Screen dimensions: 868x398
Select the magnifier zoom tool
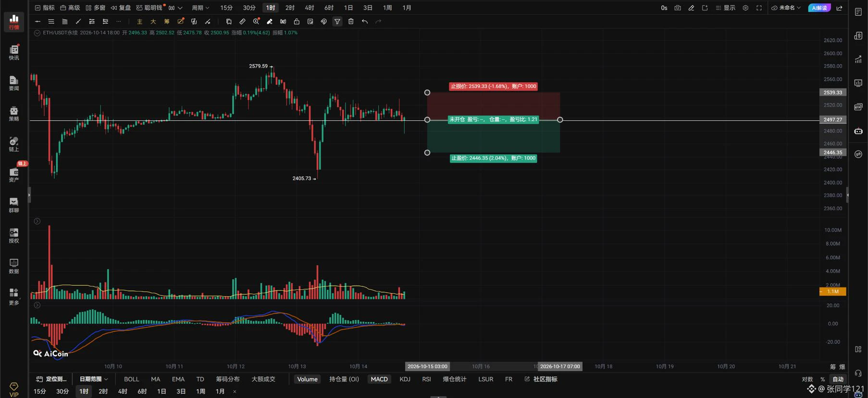256,21
